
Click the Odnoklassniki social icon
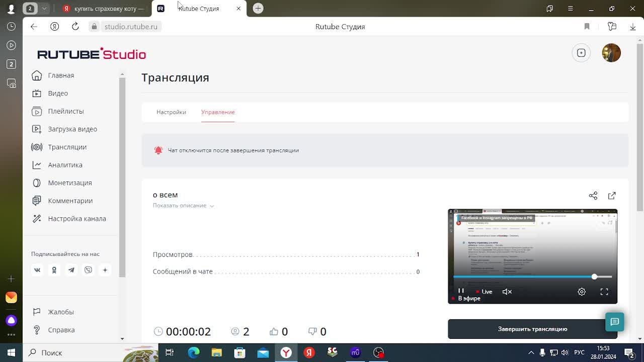pos(54,270)
